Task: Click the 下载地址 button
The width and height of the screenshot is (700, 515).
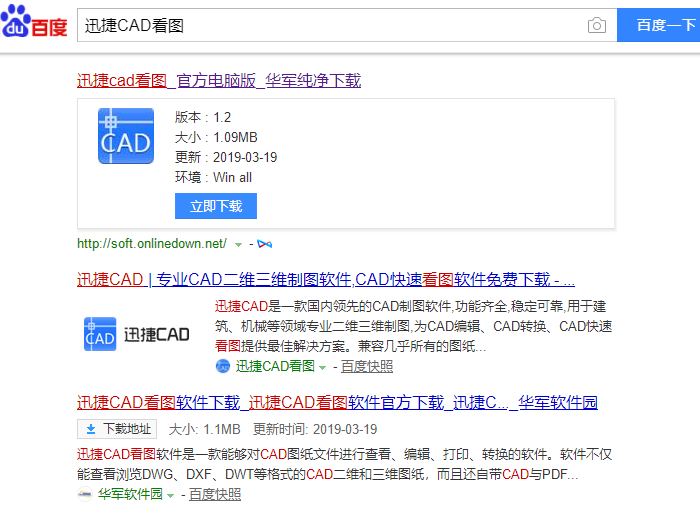Action: point(117,429)
